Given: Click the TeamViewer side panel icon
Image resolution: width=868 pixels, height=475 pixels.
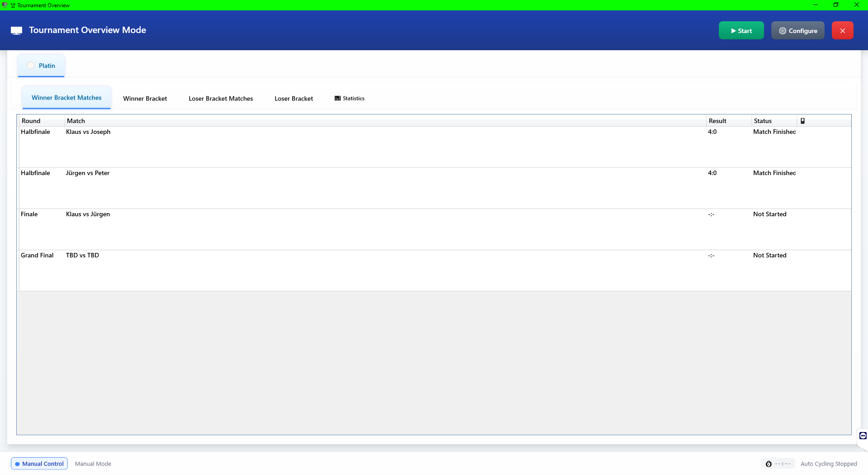Looking at the screenshot, I should (x=863, y=436).
